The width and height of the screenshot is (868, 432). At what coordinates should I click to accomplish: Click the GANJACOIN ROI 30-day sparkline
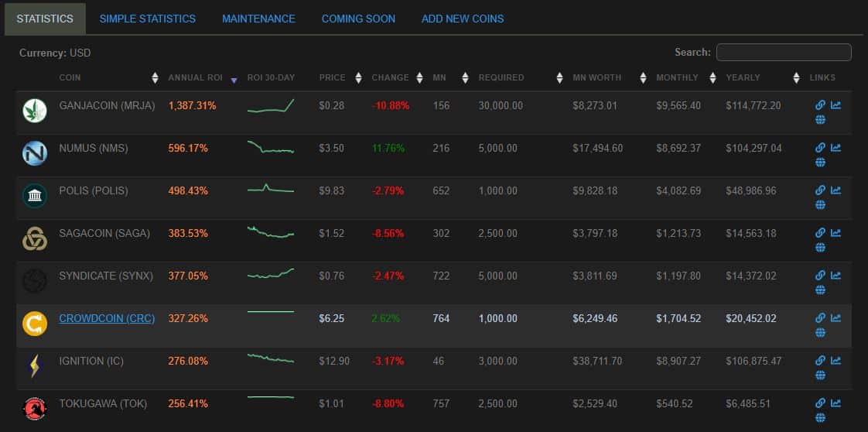point(271,106)
